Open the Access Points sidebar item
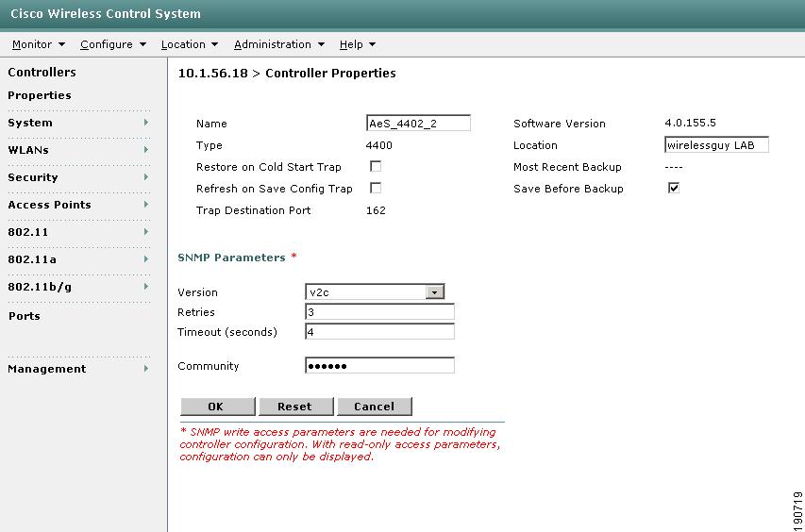805x532 pixels. click(x=50, y=205)
